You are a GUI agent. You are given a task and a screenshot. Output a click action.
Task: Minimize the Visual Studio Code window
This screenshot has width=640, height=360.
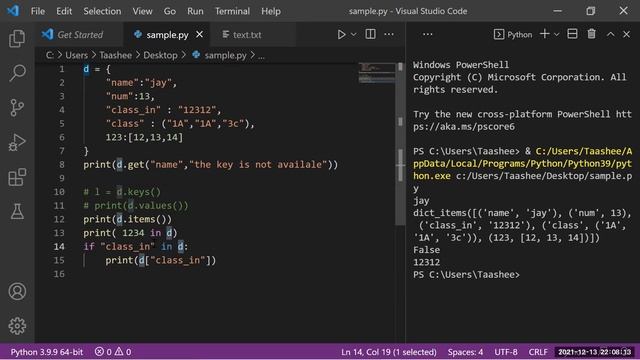coord(558,11)
